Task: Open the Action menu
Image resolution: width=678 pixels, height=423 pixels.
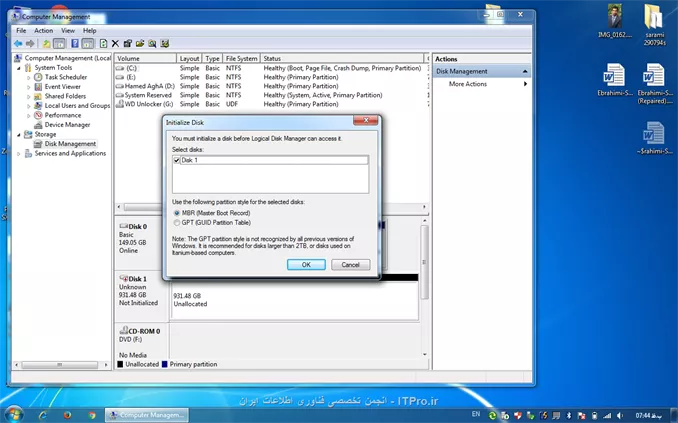Action: pos(44,31)
